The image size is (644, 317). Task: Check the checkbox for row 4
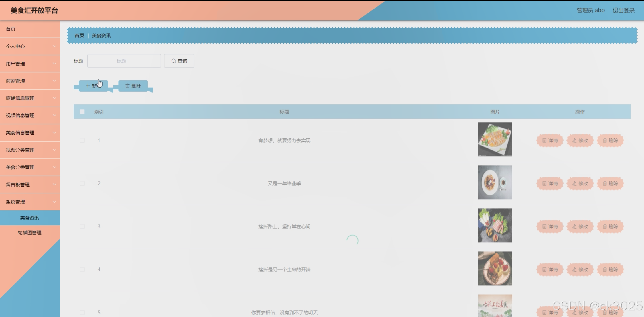tap(82, 269)
